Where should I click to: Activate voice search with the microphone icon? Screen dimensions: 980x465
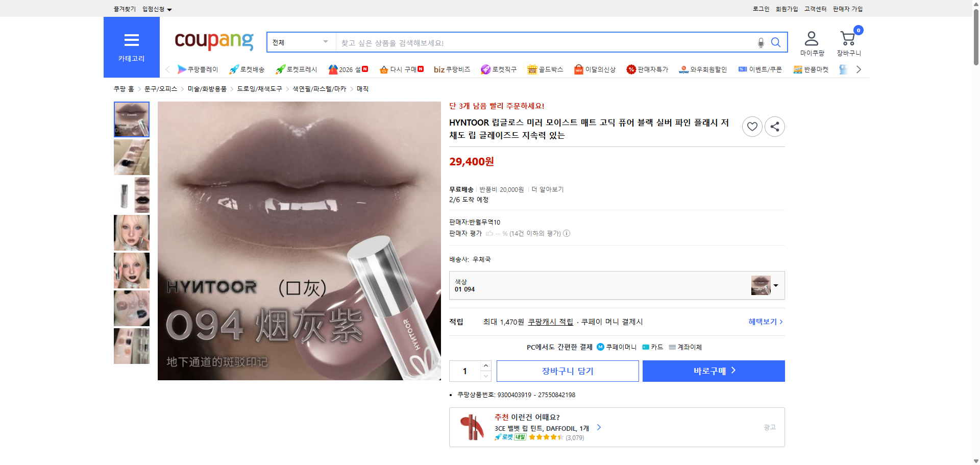[760, 42]
